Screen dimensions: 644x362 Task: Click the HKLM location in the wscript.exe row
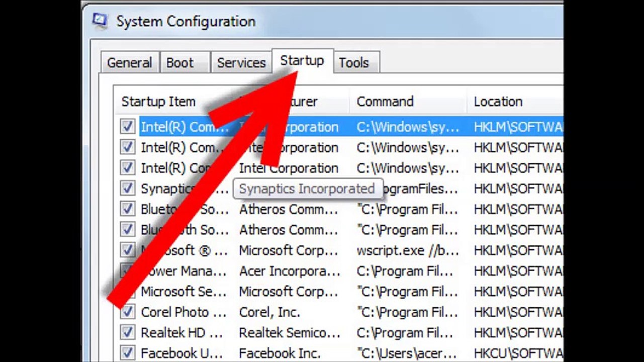pyautogui.click(x=518, y=250)
